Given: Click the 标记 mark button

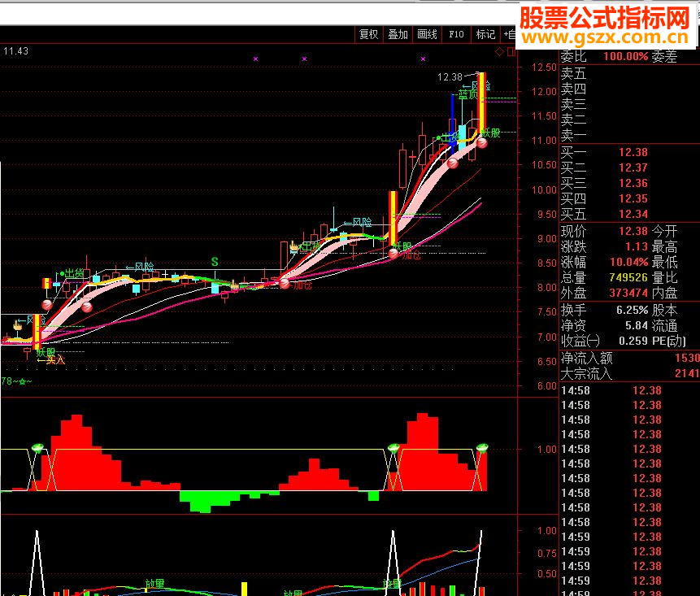Looking at the screenshot, I should (485, 34).
